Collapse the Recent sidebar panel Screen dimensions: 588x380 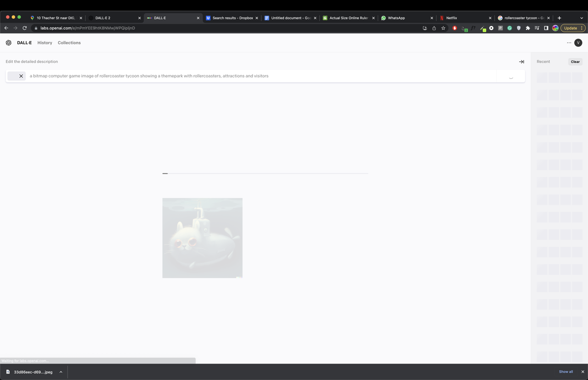pyautogui.click(x=521, y=62)
